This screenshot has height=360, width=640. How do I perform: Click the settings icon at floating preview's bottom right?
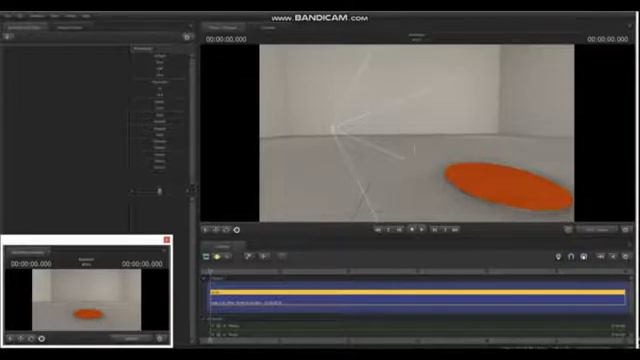click(161, 338)
